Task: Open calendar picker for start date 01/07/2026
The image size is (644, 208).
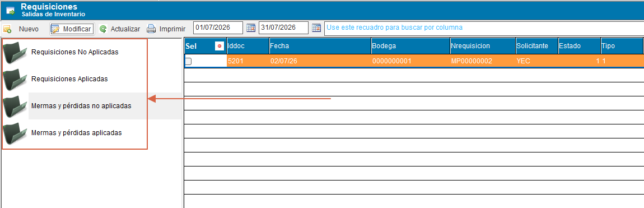Action: tap(250, 28)
